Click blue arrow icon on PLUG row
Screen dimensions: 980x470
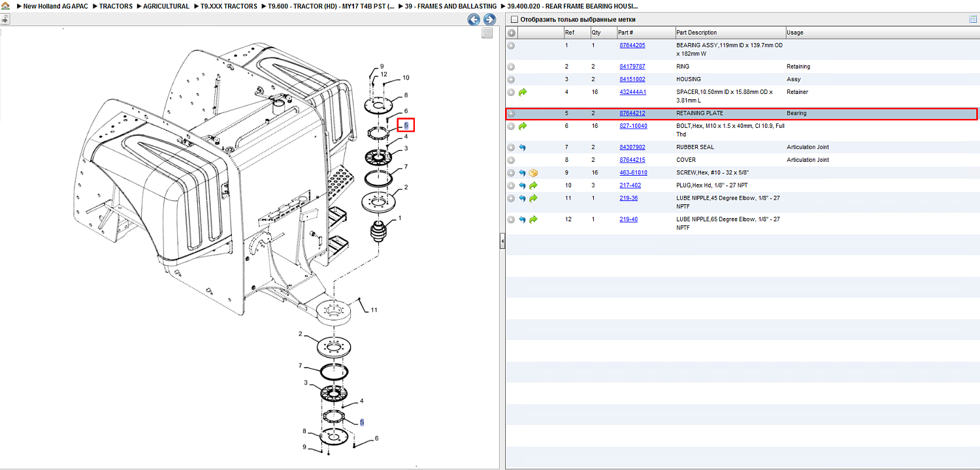(x=523, y=185)
